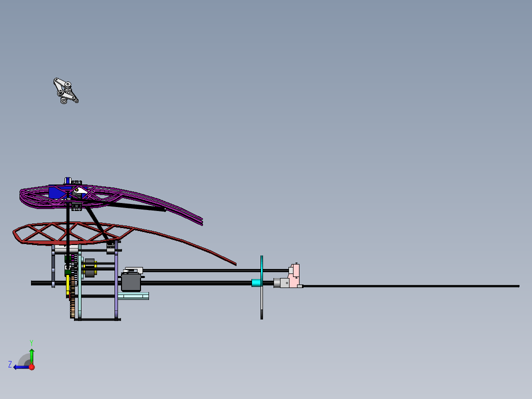The width and height of the screenshot is (532, 399).
Task: Select the detached gray linkage arm part
Action: pyautogui.click(x=65, y=91)
